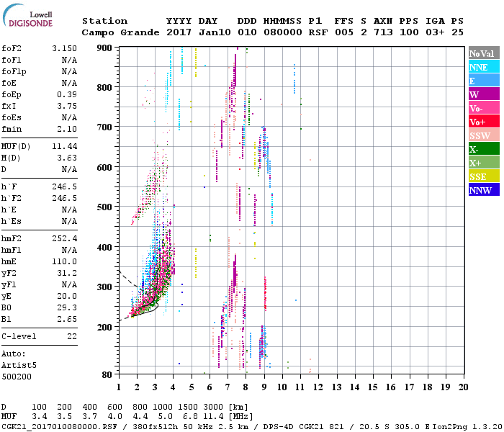Select the 20 label on frequency axis
The width and height of the screenshot is (504, 432).
coord(463,387)
